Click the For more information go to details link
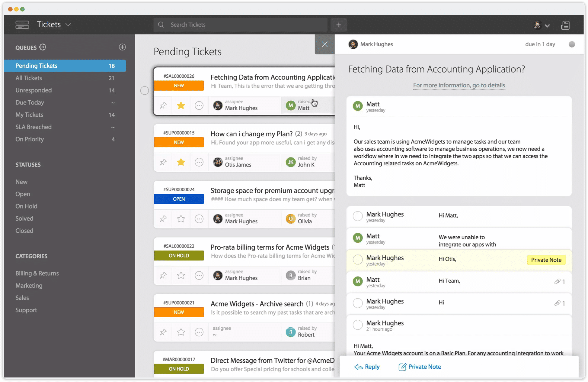The height and width of the screenshot is (382, 588). (x=459, y=85)
